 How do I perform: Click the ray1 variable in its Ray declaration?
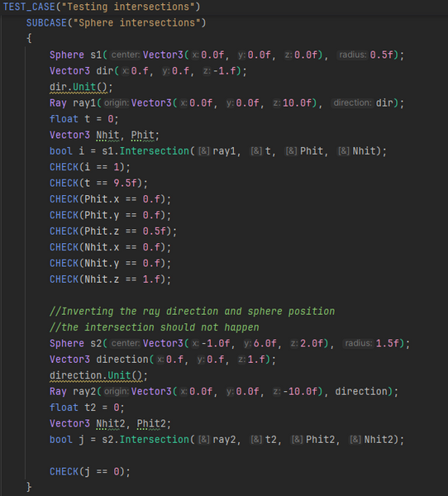[84, 103]
